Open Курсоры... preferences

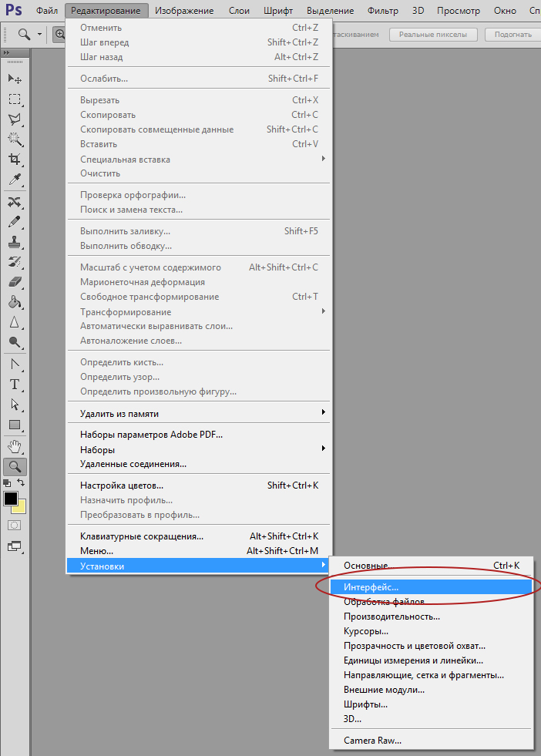point(431,630)
